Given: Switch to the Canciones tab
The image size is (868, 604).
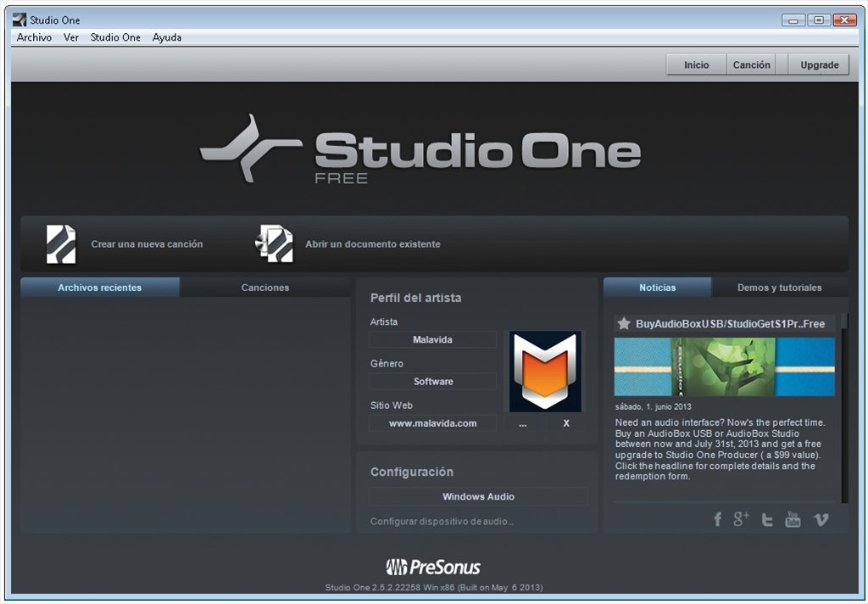Looking at the screenshot, I should pyautogui.click(x=265, y=287).
